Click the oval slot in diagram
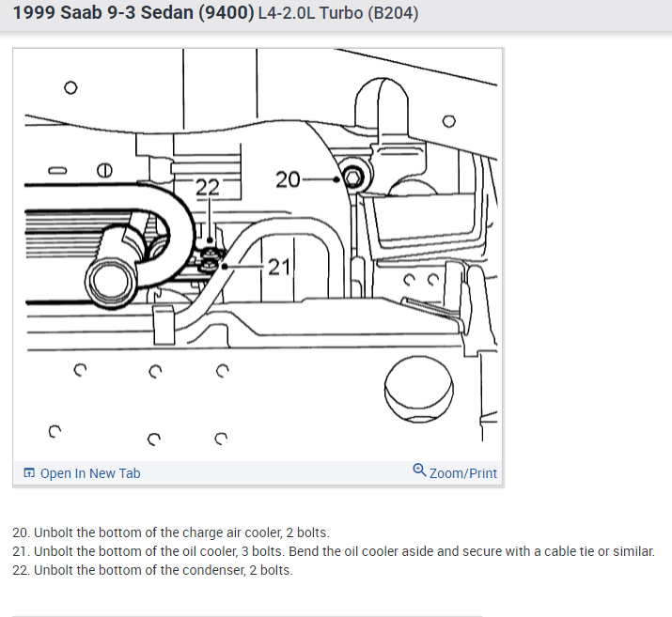Image resolution: width=672 pixels, height=617 pixels. click(x=57, y=170)
